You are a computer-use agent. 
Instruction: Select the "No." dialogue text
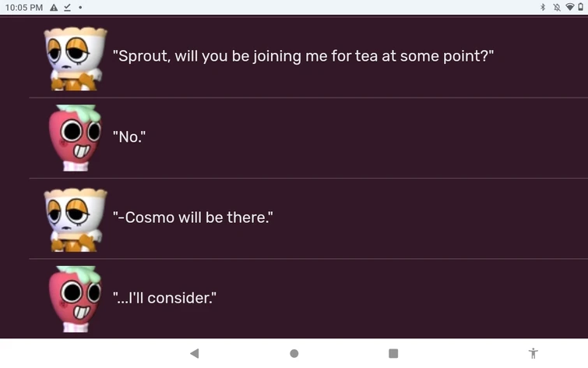(129, 138)
